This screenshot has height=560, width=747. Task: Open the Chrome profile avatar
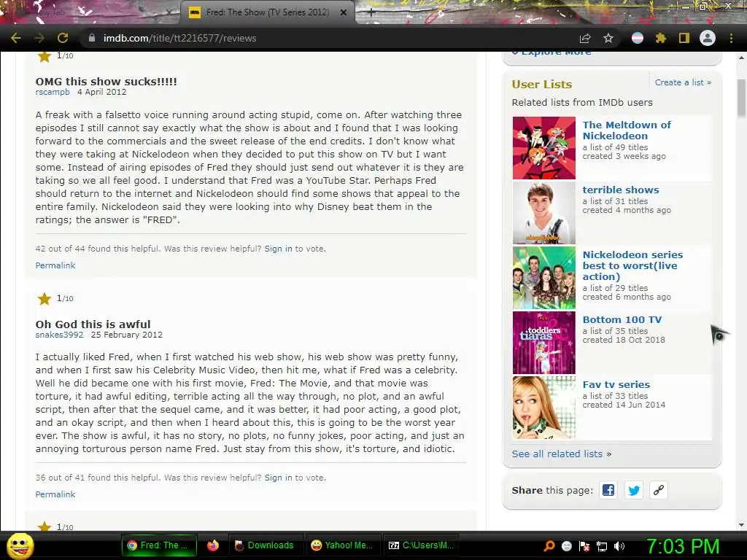coord(708,38)
